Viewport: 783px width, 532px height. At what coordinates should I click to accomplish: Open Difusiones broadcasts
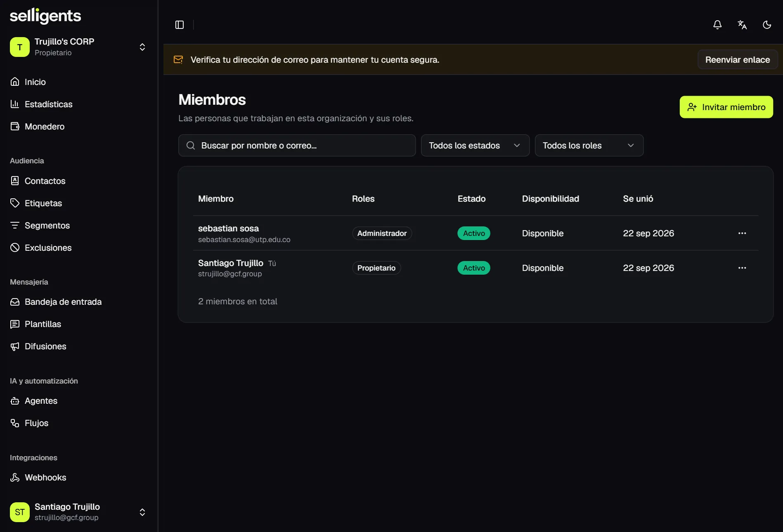coord(79,346)
